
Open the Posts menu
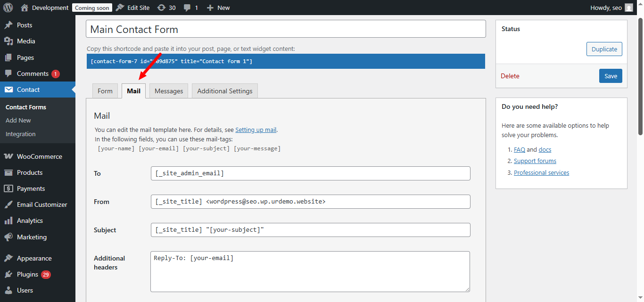(x=25, y=25)
